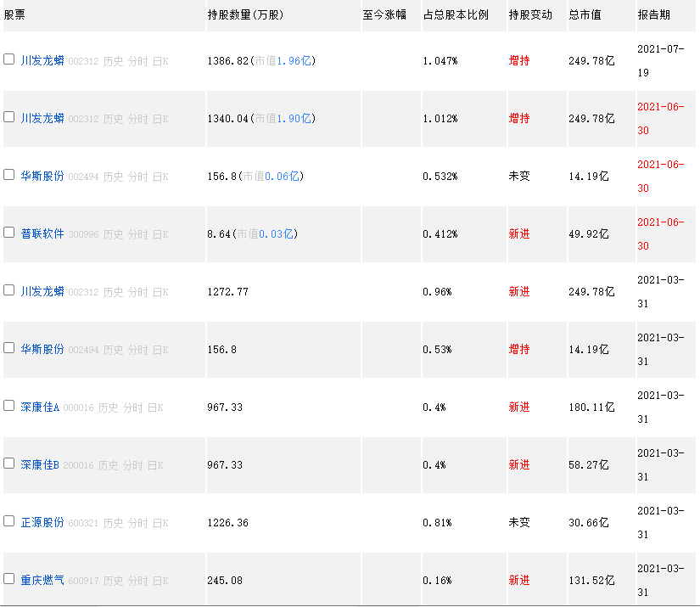View 分时 chart for 重庆燃气
Viewport: 700px width, 607px height.
coord(138,581)
